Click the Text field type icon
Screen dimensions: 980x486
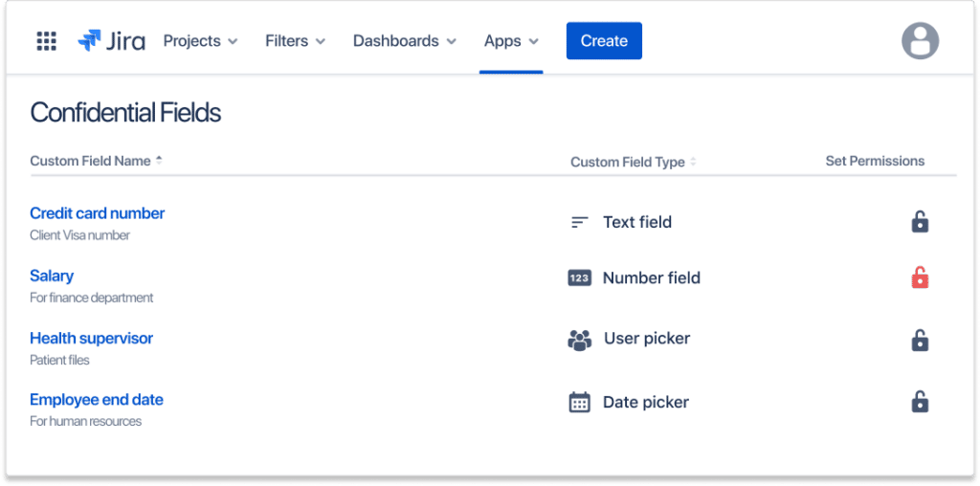pyautogui.click(x=580, y=222)
